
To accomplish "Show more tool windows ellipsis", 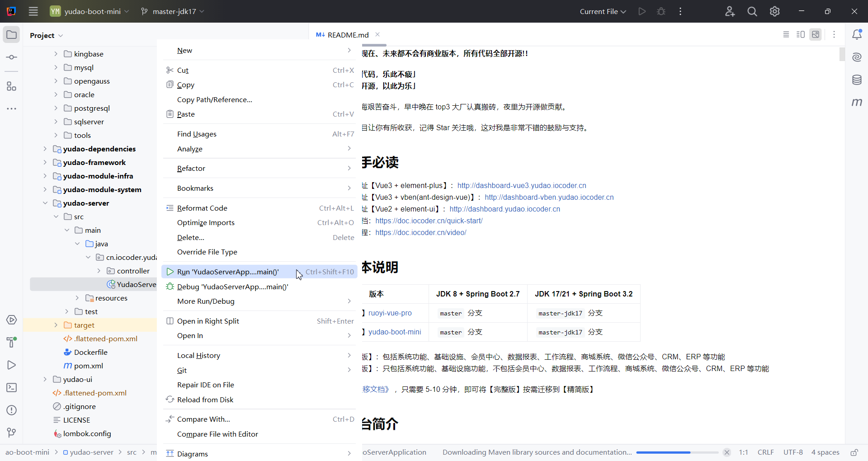I will point(11,109).
